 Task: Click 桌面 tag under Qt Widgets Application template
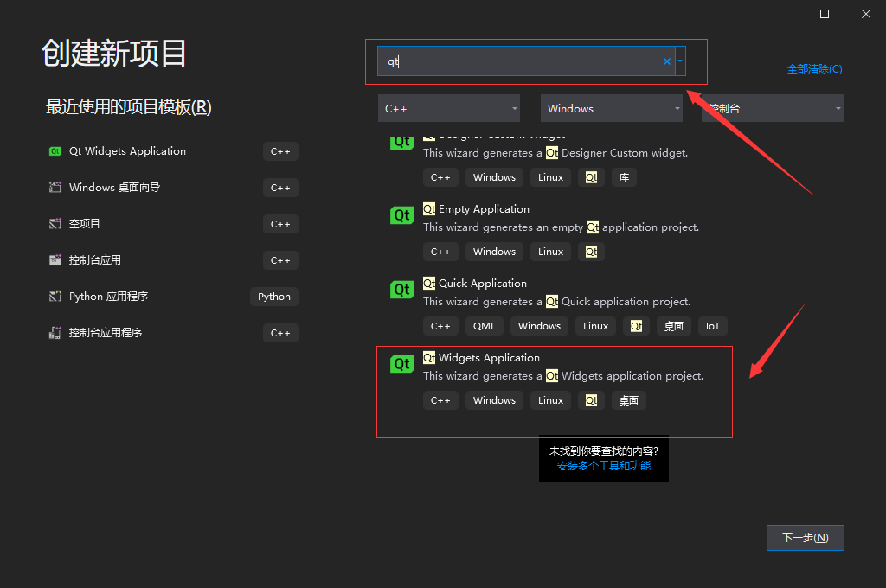click(629, 400)
